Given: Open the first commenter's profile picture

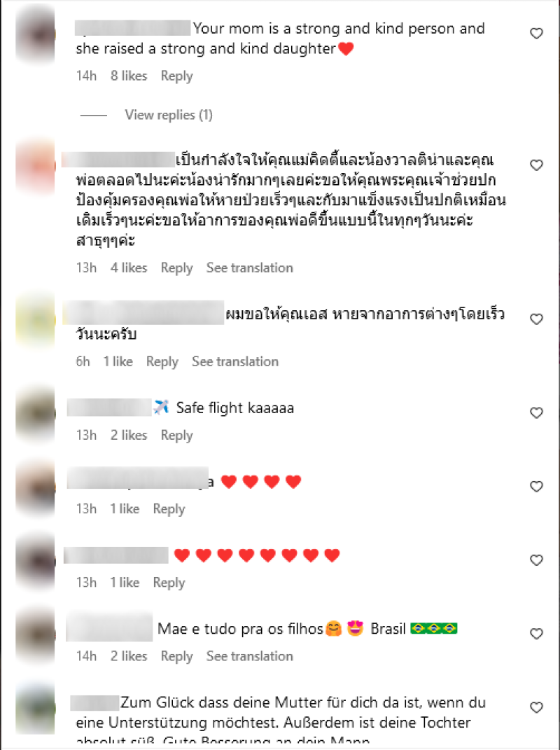Looking at the screenshot, I should [x=36, y=34].
